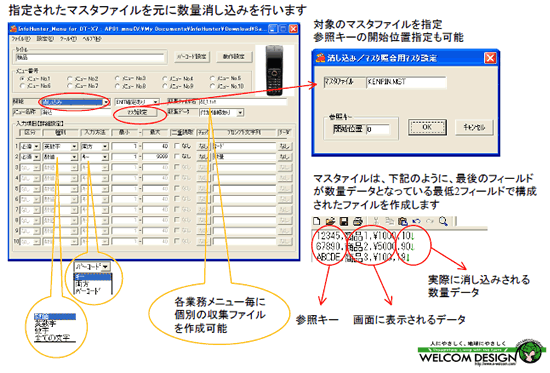550x373 pixels.
Task: Click the 収集ファイル名 input field
Action: point(243,102)
